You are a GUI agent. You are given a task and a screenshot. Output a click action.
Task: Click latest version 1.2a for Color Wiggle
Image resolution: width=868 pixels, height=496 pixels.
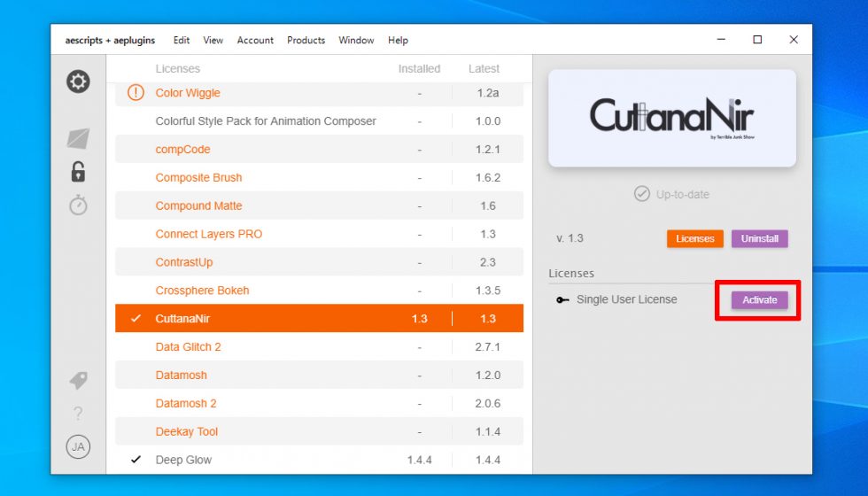[488, 92]
